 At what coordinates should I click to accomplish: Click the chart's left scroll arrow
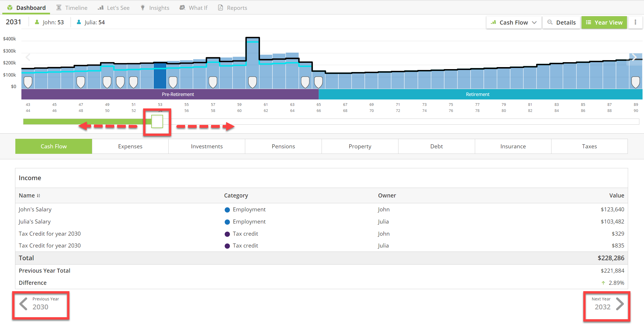(x=28, y=57)
